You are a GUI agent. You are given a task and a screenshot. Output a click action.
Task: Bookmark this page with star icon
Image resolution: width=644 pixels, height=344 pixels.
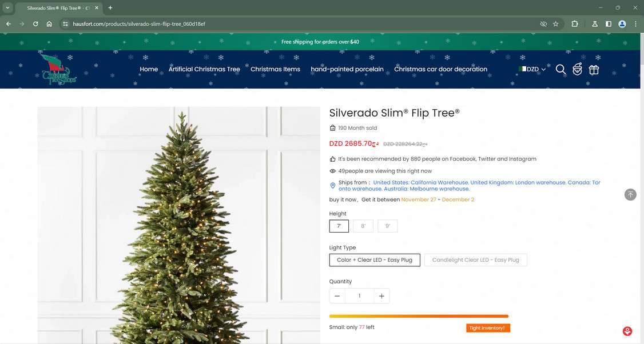pyautogui.click(x=556, y=24)
